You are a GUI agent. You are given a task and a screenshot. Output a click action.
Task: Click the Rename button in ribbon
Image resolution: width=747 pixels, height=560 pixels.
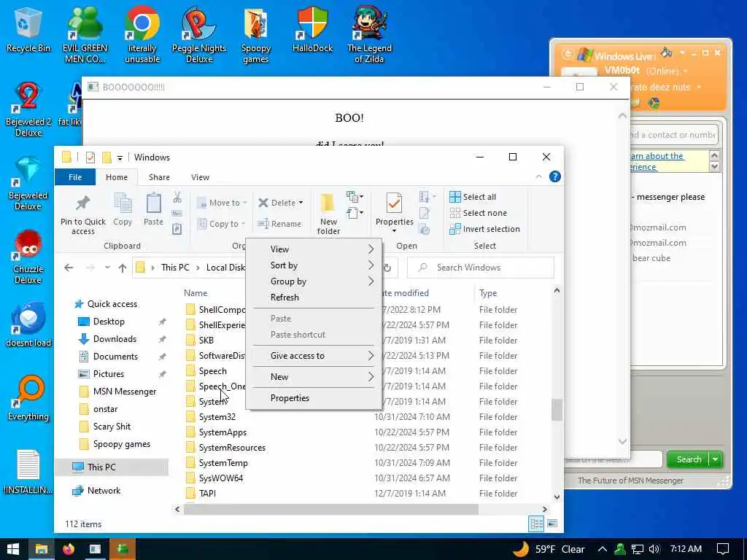pos(279,224)
